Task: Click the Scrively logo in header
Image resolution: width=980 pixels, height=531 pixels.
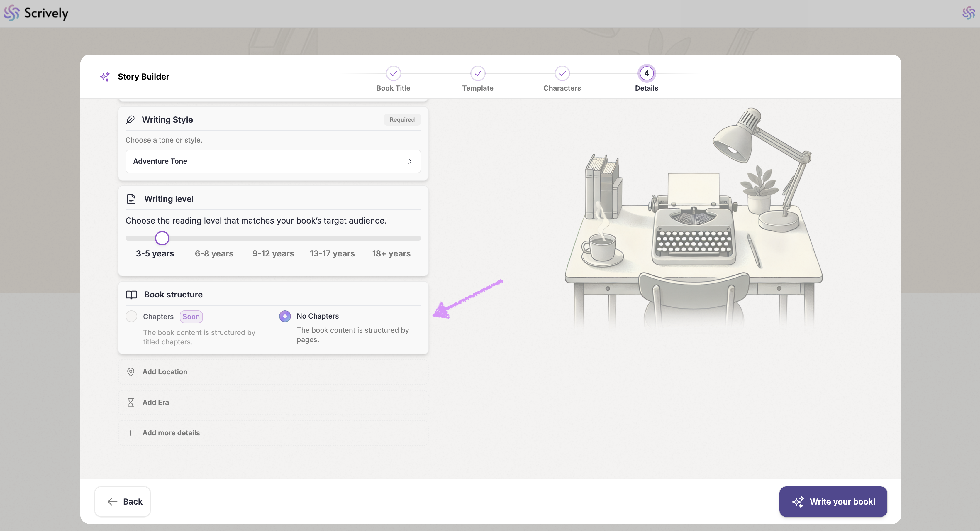Action: coord(36,13)
